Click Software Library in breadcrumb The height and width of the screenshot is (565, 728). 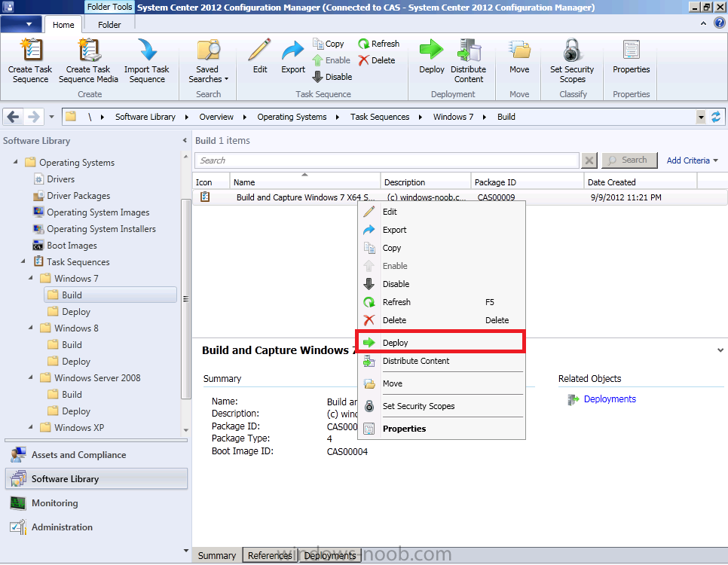tap(145, 117)
